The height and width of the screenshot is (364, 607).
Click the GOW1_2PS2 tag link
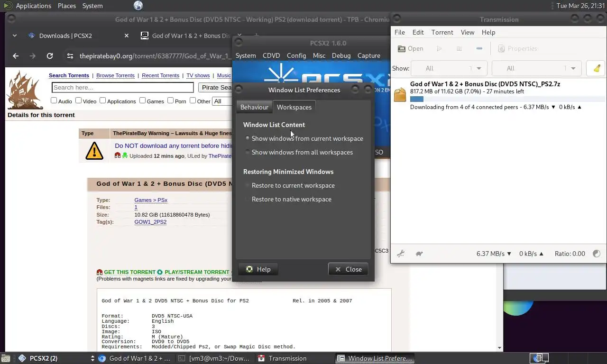coord(150,222)
